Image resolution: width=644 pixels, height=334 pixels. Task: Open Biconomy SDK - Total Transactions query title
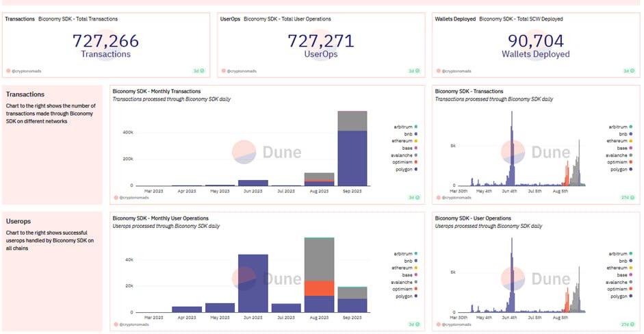78,19
